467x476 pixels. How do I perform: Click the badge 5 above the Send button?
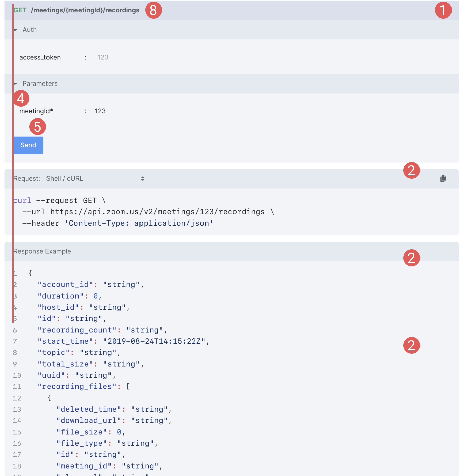[x=37, y=127]
